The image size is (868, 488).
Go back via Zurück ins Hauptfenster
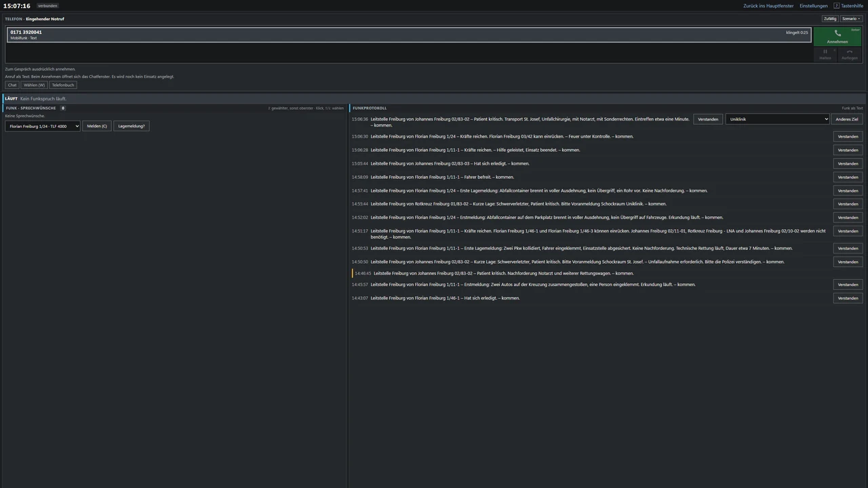[768, 6]
